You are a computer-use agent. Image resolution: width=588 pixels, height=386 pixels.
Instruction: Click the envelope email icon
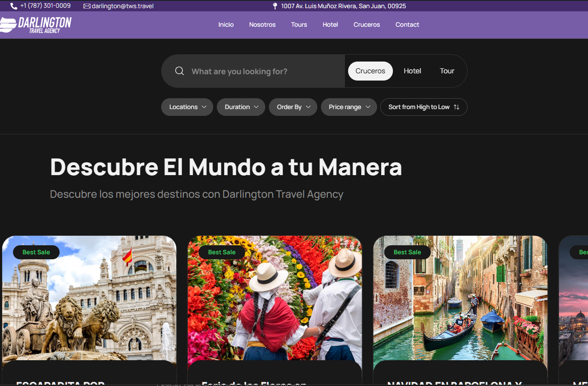pyautogui.click(x=87, y=6)
